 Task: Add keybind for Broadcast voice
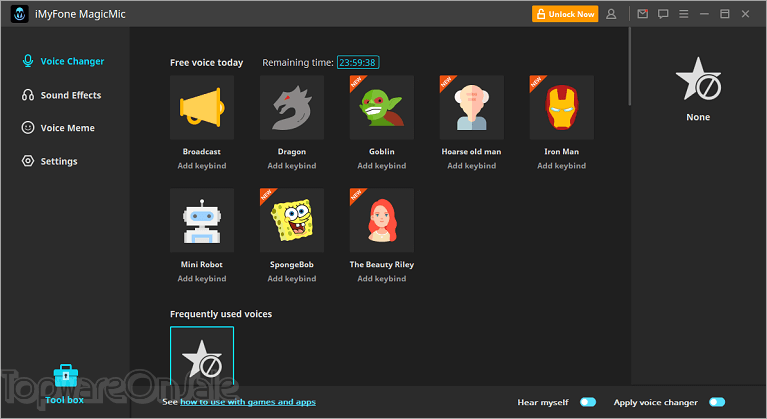point(202,166)
